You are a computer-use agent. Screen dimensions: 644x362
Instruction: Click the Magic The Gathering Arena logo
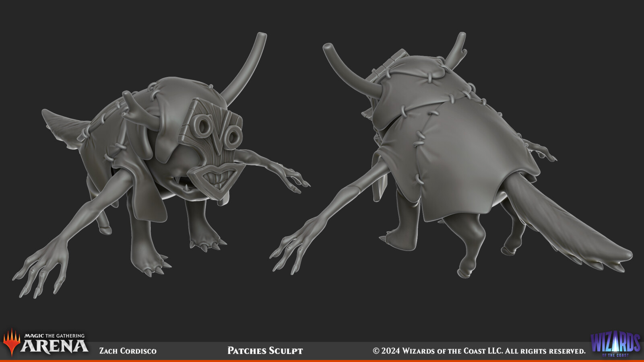(45, 342)
